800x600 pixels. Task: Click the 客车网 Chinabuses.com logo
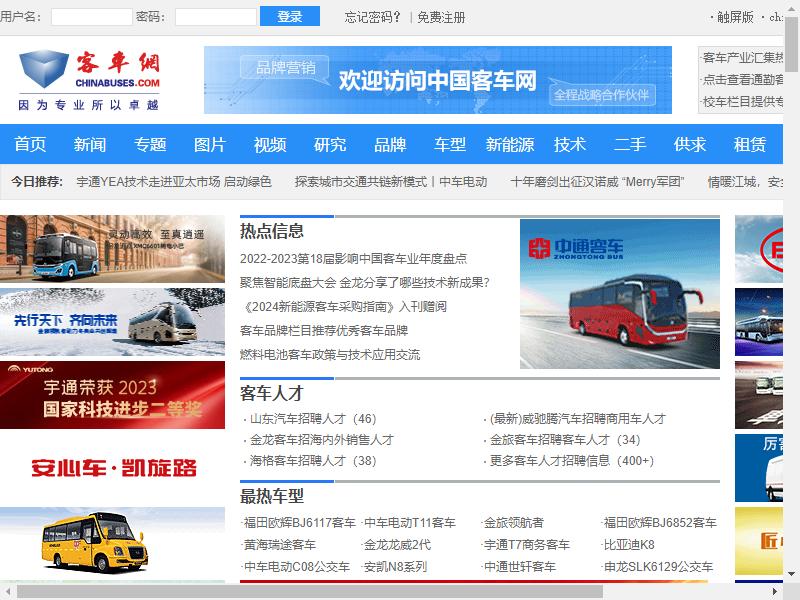[x=89, y=80]
